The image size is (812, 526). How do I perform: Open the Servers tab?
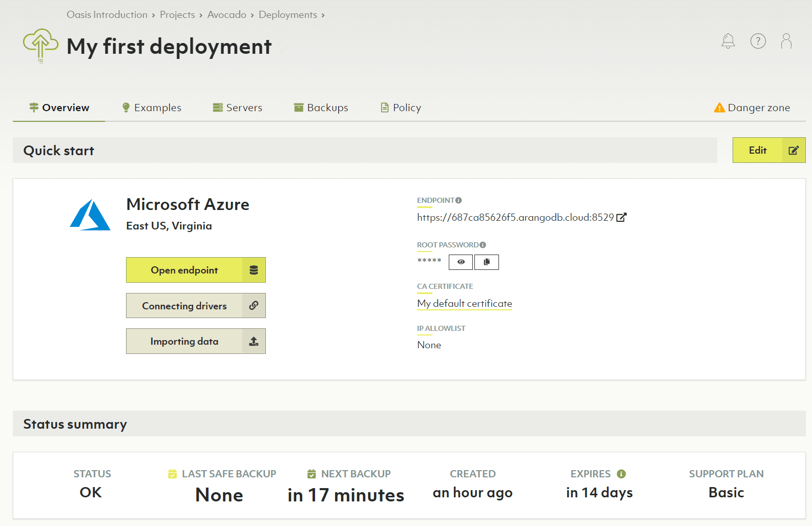[x=238, y=108]
